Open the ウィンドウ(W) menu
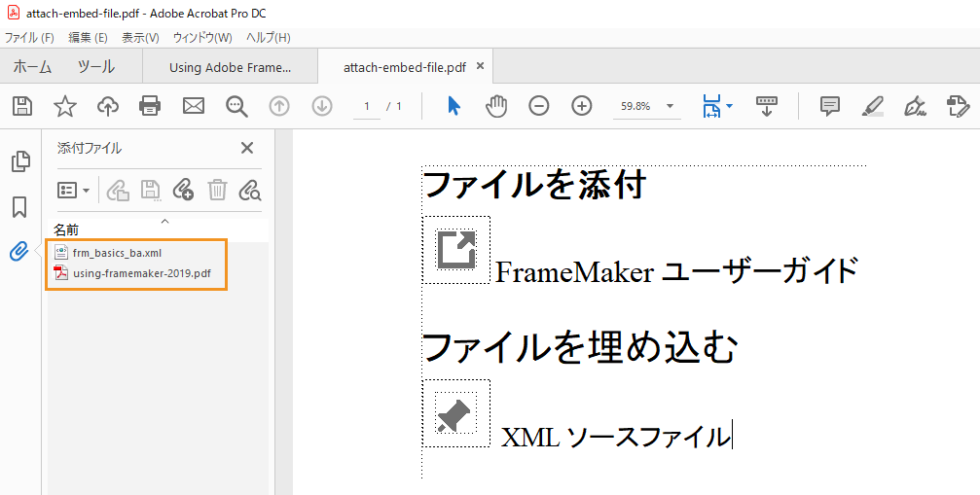Image resolution: width=980 pixels, height=495 pixels. point(202,38)
